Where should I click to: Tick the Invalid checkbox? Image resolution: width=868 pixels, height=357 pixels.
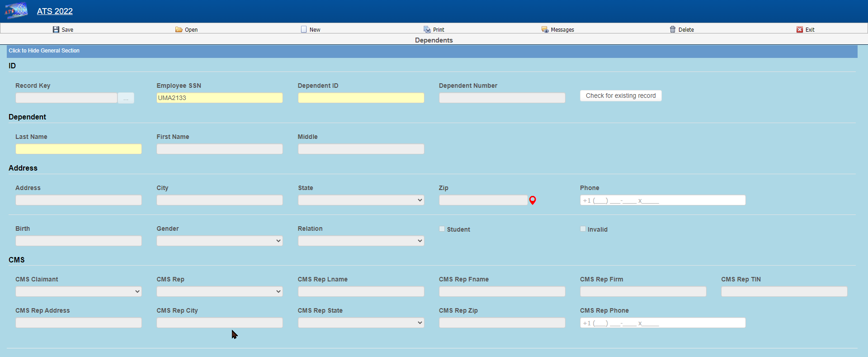point(583,229)
